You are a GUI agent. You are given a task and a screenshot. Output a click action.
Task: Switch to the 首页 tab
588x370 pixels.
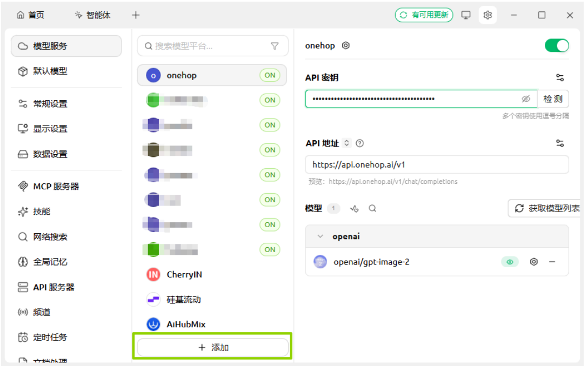tap(30, 15)
